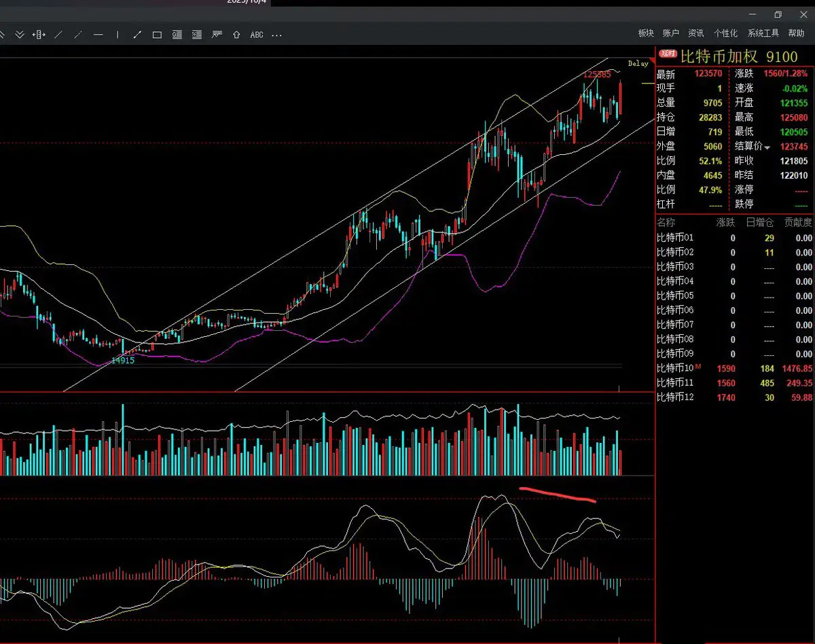Select the horizontal line drawing tool
815x644 pixels.
point(98,35)
